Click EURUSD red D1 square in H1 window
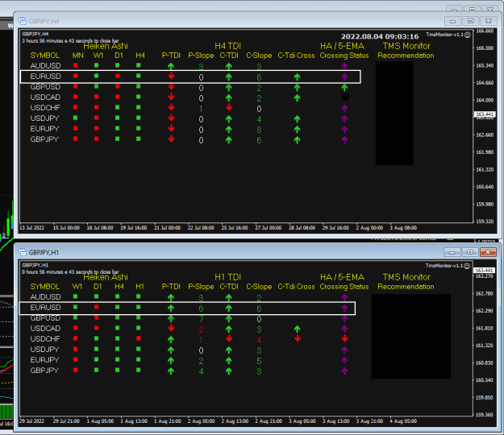Screen dimensions: 504x435 (97, 307)
